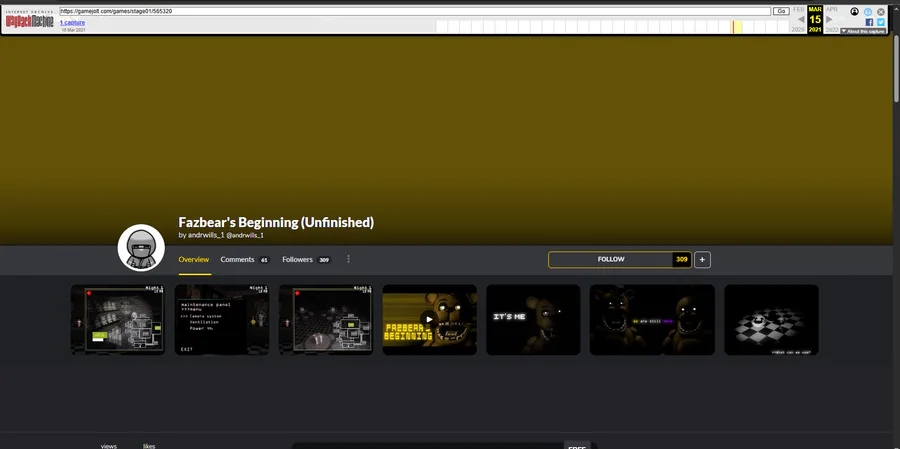This screenshot has height=449, width=900.
Task: Switch to the Followers tab
Action: [x=307, y=260]
